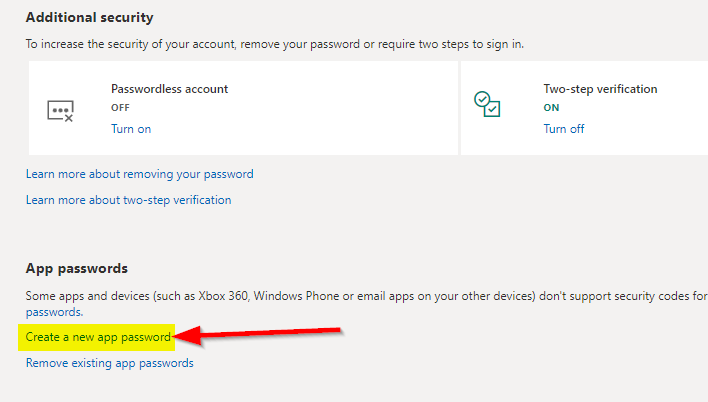Click the Two-step verification title

click(600, 89)
